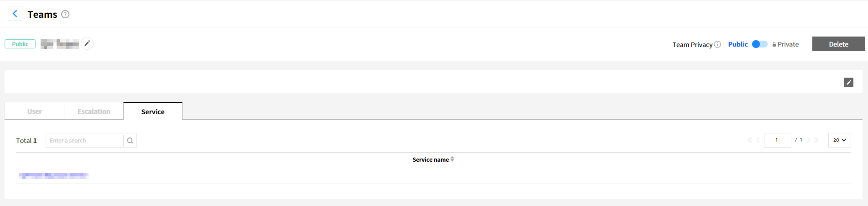Go to previous page arrow

pos(758,140)
